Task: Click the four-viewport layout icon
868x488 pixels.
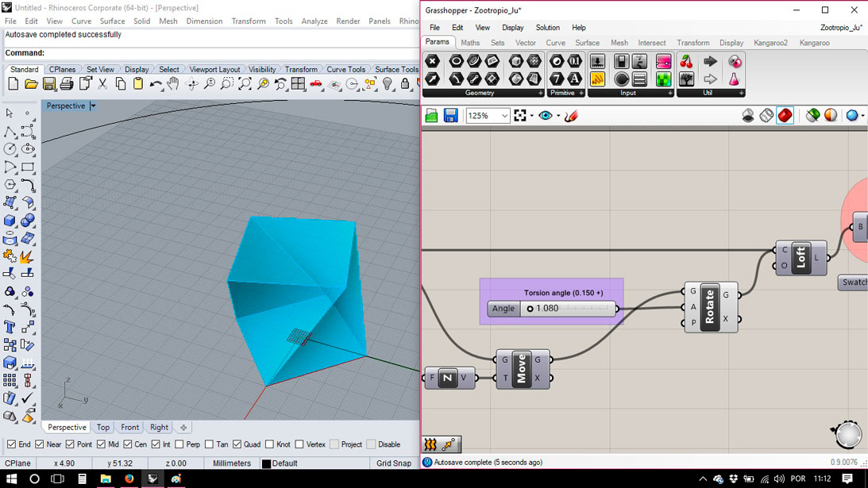Action: (x=298, y=84)
